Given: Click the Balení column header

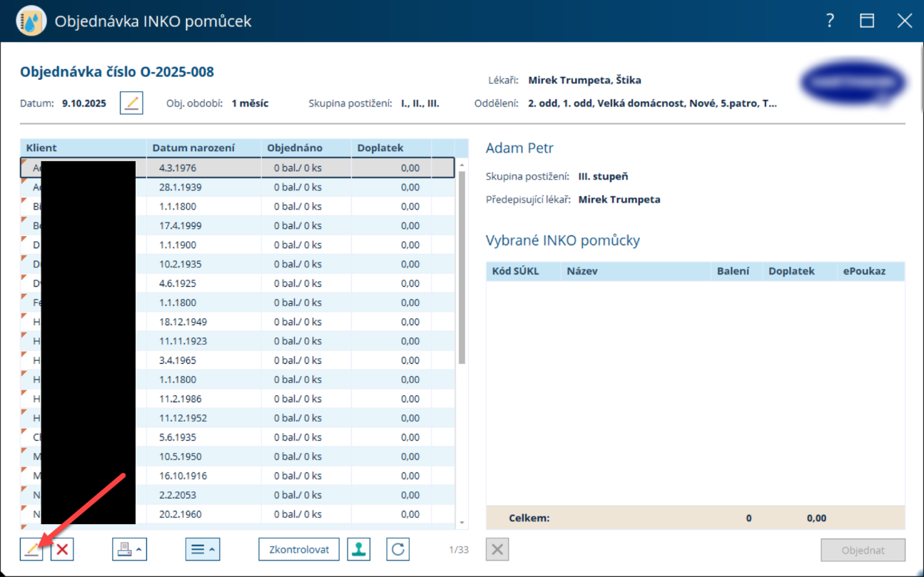Looking at the screenshot, I should coord(738,271).
